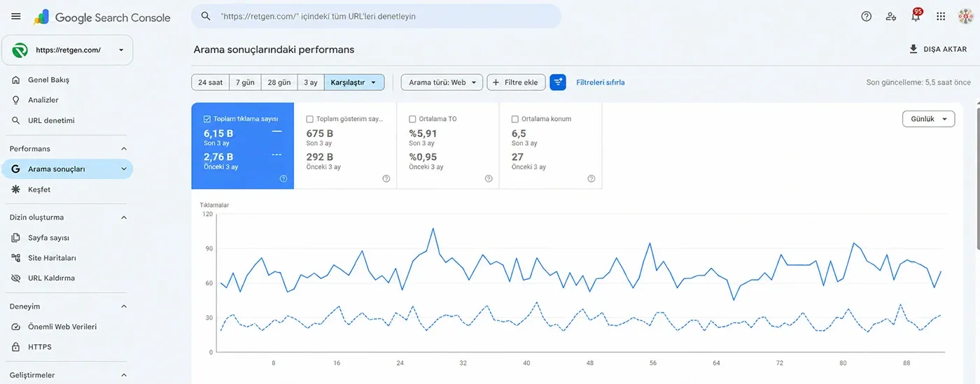Image resolution: width=980 pixels, height=384 pixels.
Task: Click the URL denetimi magnifier icon
Action: click(16, 120)
